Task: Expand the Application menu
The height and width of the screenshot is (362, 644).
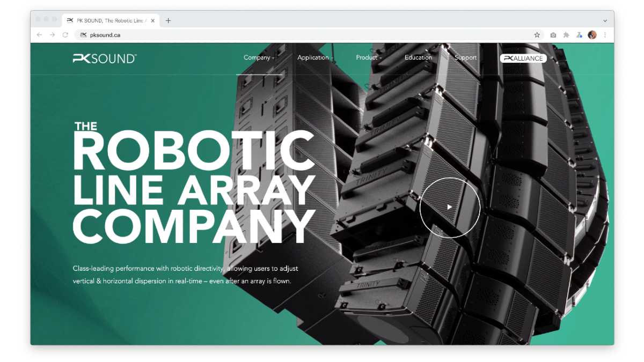Action: click(x=315, y=57)
